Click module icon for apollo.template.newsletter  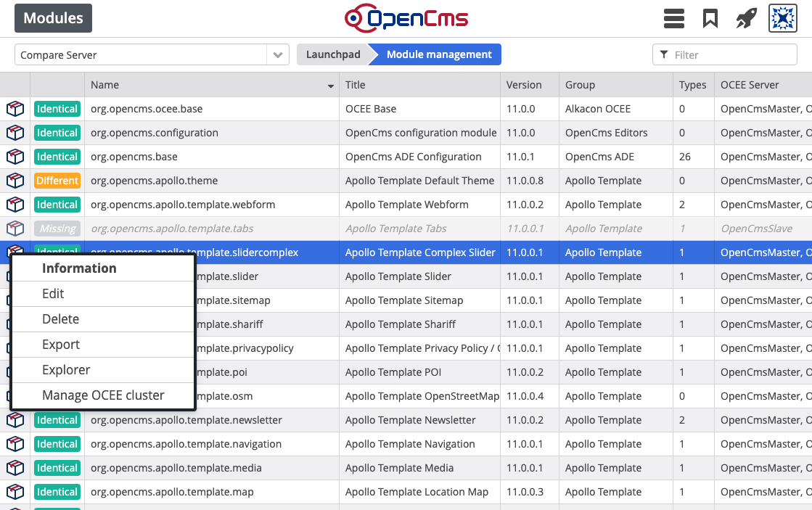click(15, 420)
